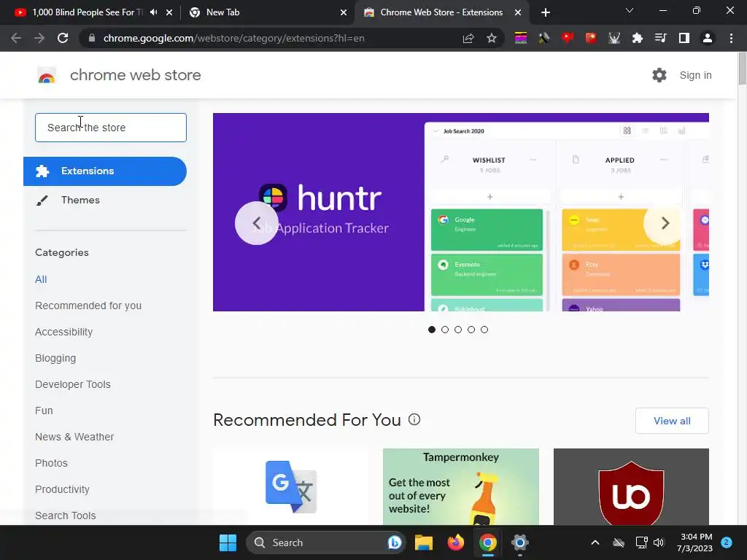Choose the All category

pyautogui.click(x=41, y=279)
